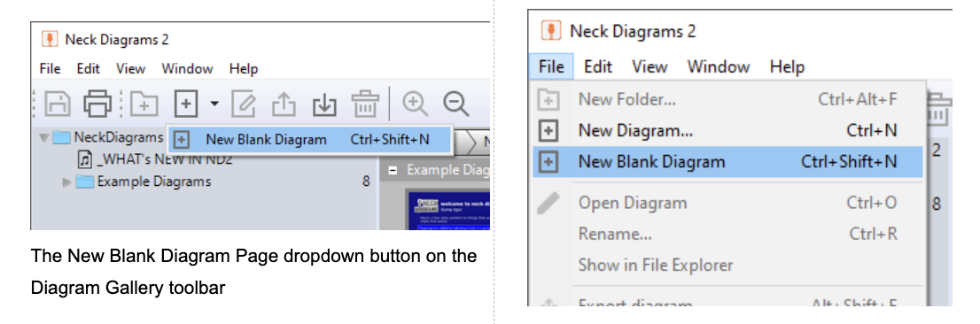Click New Diagram plus icon in File menu
The height and width of the screenshot is (324, 980).
point(548,130)
